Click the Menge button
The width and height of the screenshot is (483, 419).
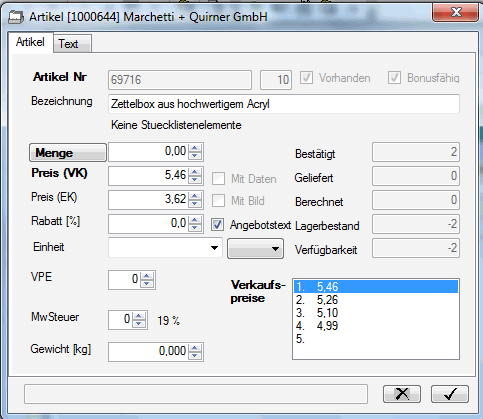pos(68,153)
